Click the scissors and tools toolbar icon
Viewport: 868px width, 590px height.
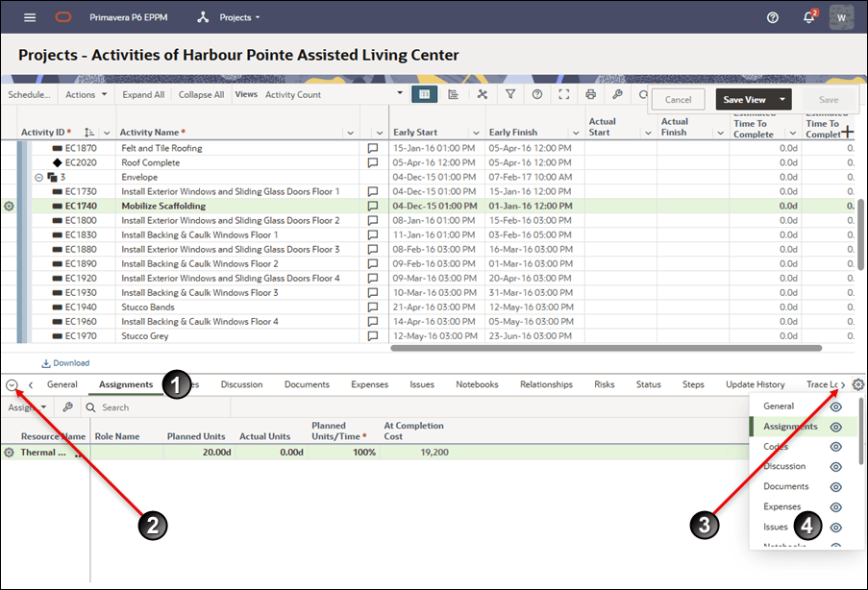[x=483, y=94]
